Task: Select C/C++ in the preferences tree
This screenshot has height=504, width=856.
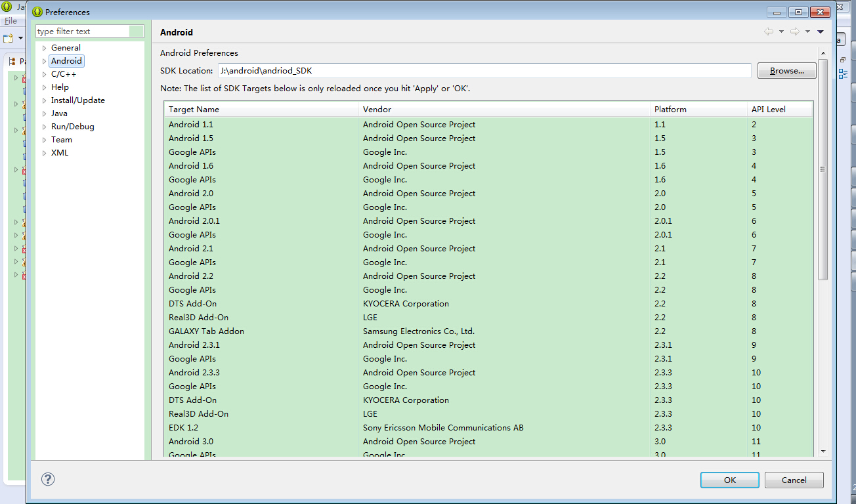Action: click(x=64, y=74)
